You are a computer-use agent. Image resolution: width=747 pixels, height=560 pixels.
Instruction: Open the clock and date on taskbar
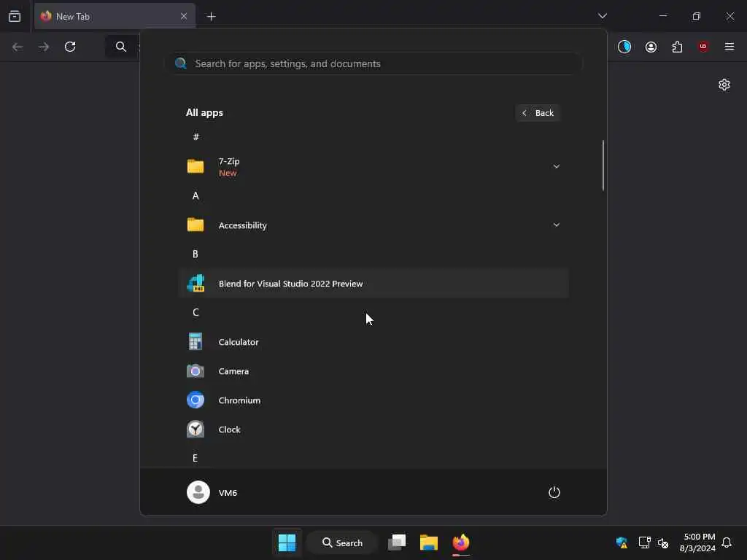coord(697,542)
